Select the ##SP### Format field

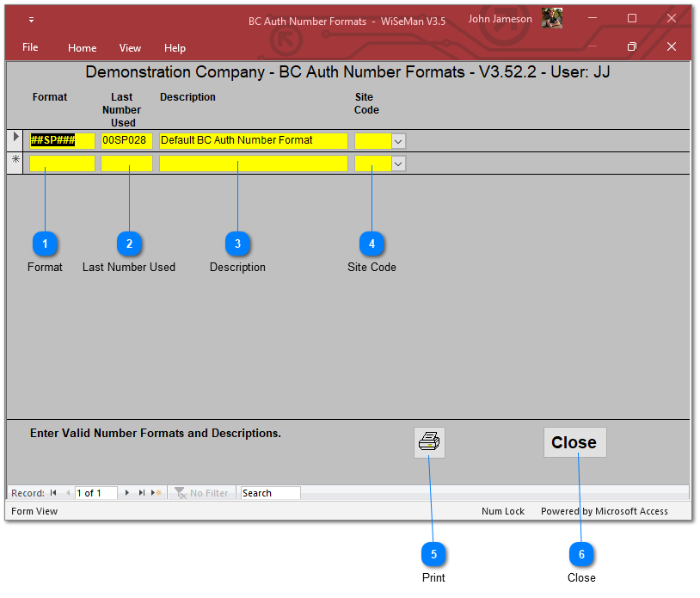[62, 141]
